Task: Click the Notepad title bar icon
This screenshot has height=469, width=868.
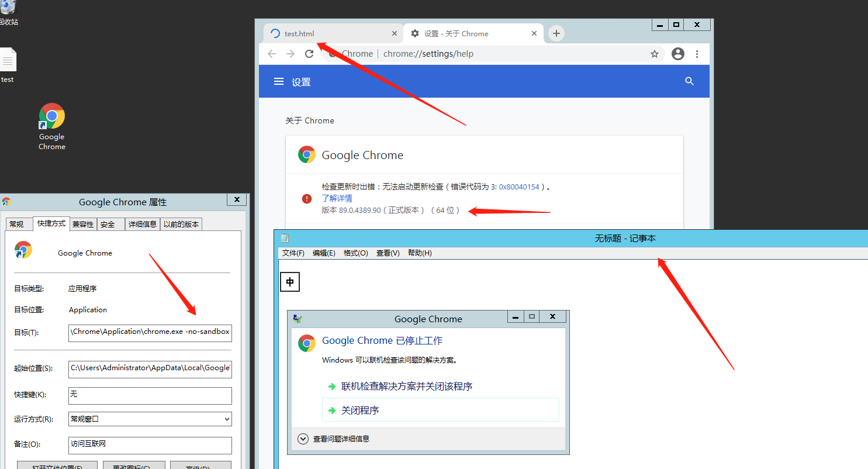Action: (x=285, y=238)
